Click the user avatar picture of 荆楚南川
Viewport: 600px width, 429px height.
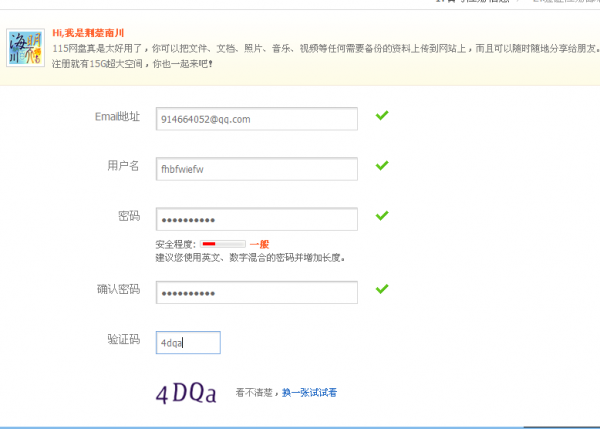pyautogui.click(x=25, y=48)
